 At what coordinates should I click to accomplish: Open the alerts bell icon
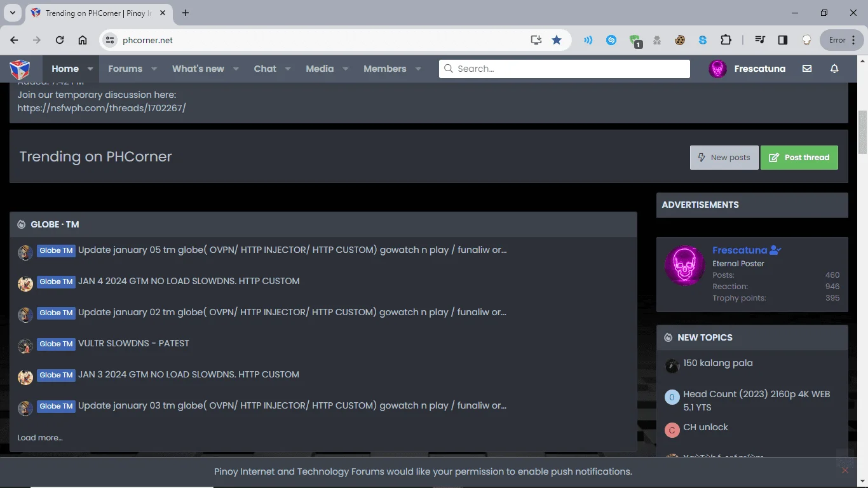[834, 69]
